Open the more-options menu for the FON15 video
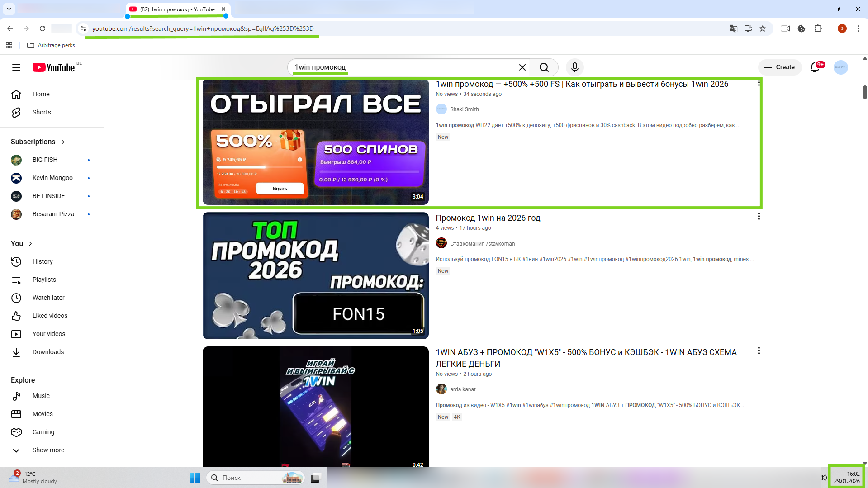 pos(759,217)
